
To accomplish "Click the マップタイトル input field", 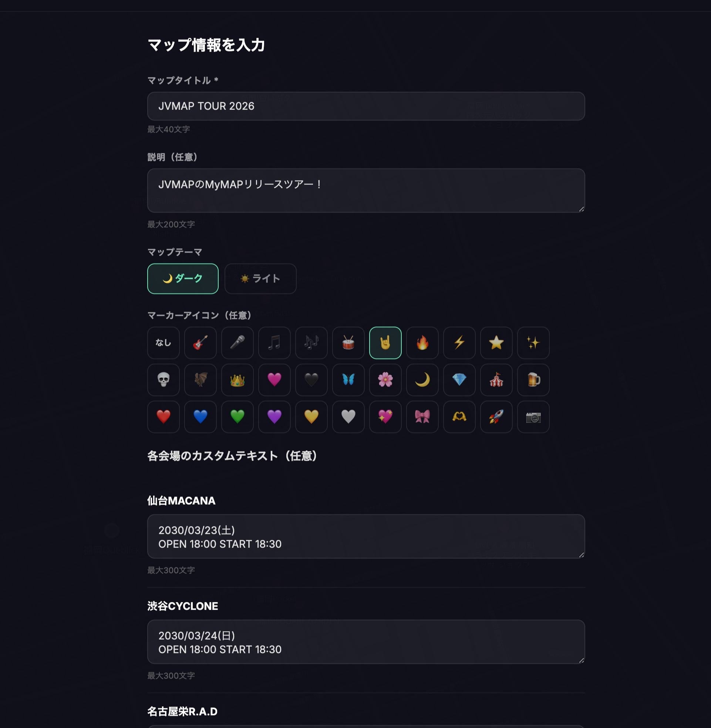I will [x=366, y=106].
